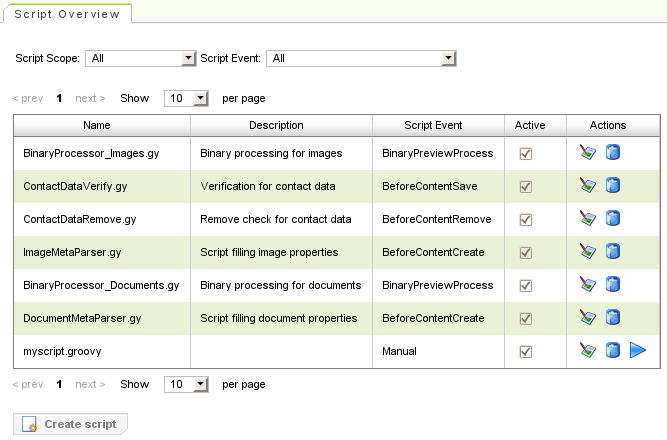Toggle Active checkbox for myscript.groovy

pos(525,352)
